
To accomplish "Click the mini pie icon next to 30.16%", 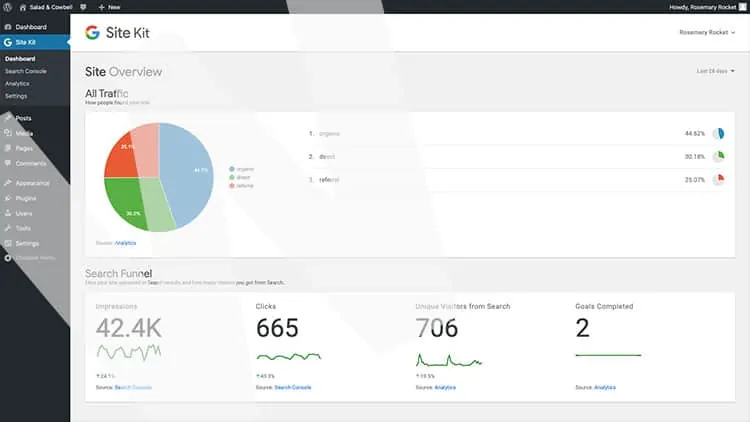I will pos(718,156).
